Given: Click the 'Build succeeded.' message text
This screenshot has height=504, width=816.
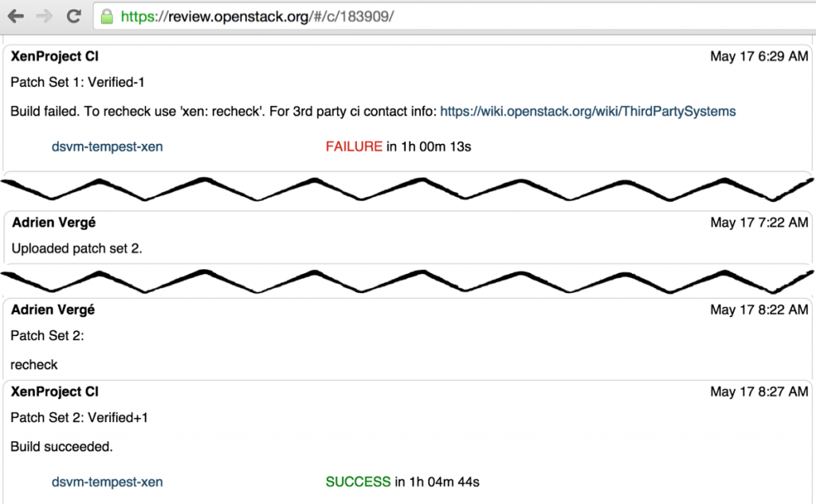Looking at the screenshot, I should [61, 447].
